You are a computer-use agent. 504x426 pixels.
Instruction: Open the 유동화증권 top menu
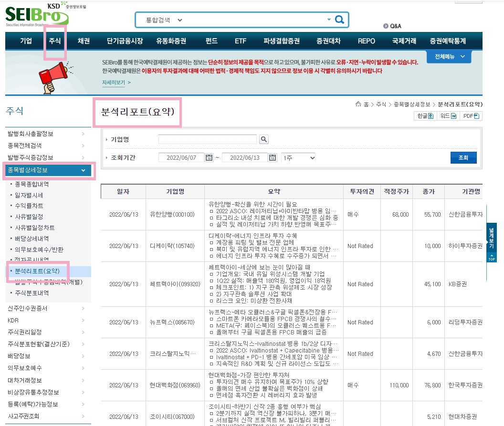(x=171, y=41)
